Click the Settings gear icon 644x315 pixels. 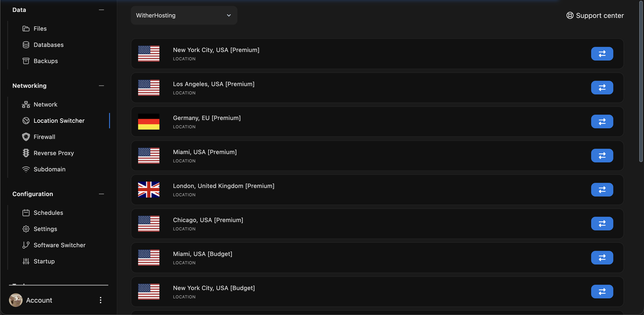(26, 229)
